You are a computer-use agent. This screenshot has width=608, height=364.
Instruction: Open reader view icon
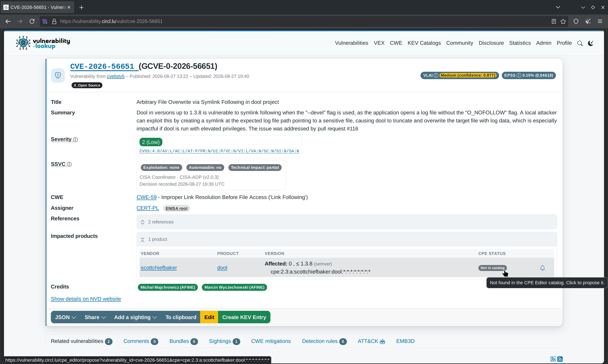[554, 21]
